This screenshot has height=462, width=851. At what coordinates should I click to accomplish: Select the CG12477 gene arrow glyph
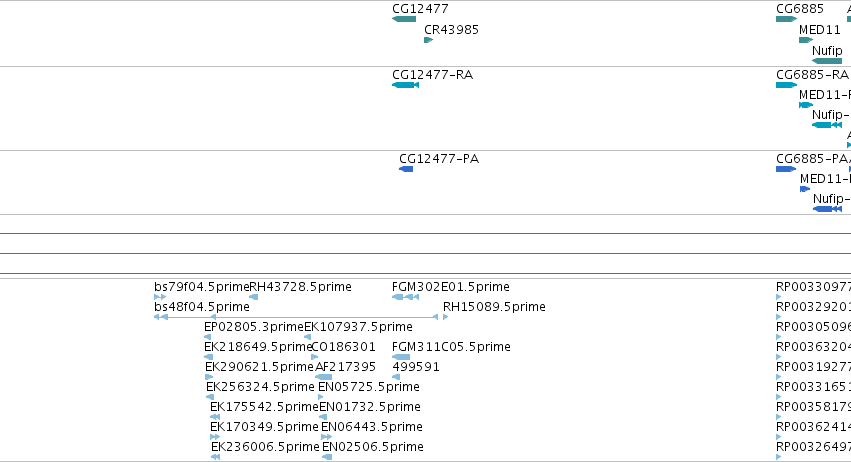404,19
